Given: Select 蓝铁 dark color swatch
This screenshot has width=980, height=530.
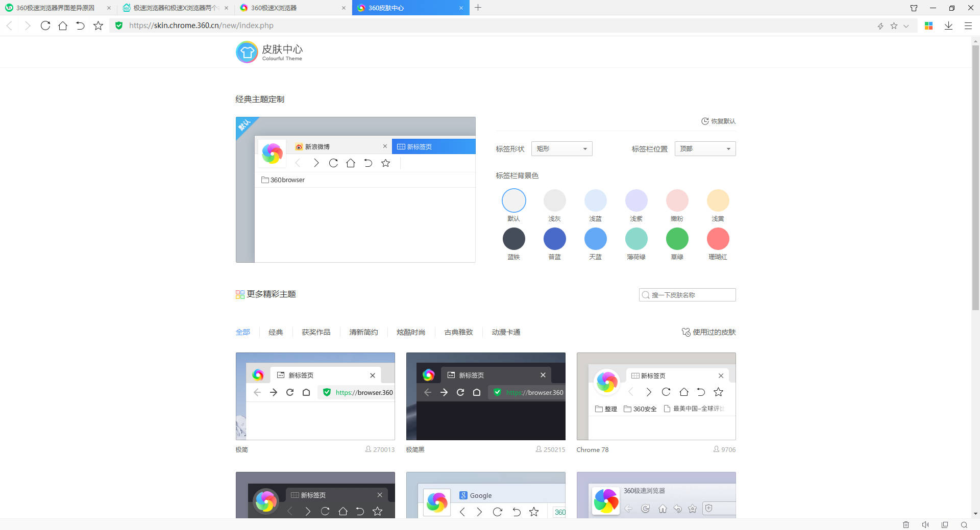Looking at the screenshot, I should 514,239.
